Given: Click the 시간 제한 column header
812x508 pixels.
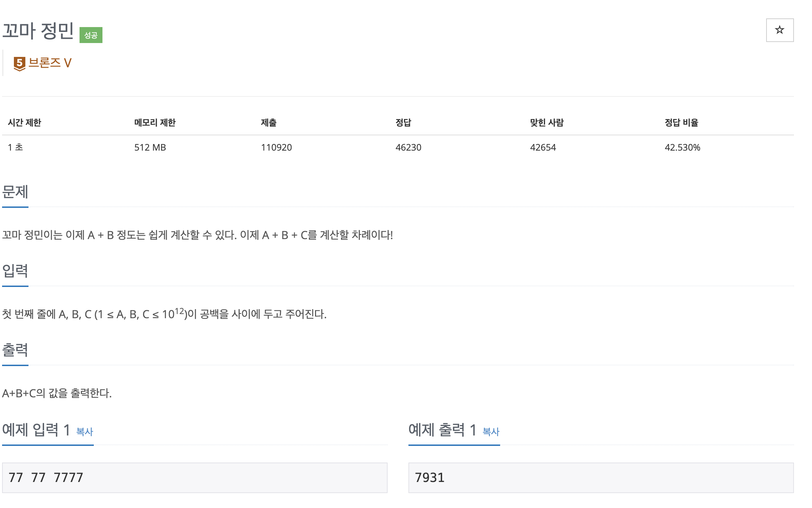Looking at the screenshot, I should click(24, 122).
